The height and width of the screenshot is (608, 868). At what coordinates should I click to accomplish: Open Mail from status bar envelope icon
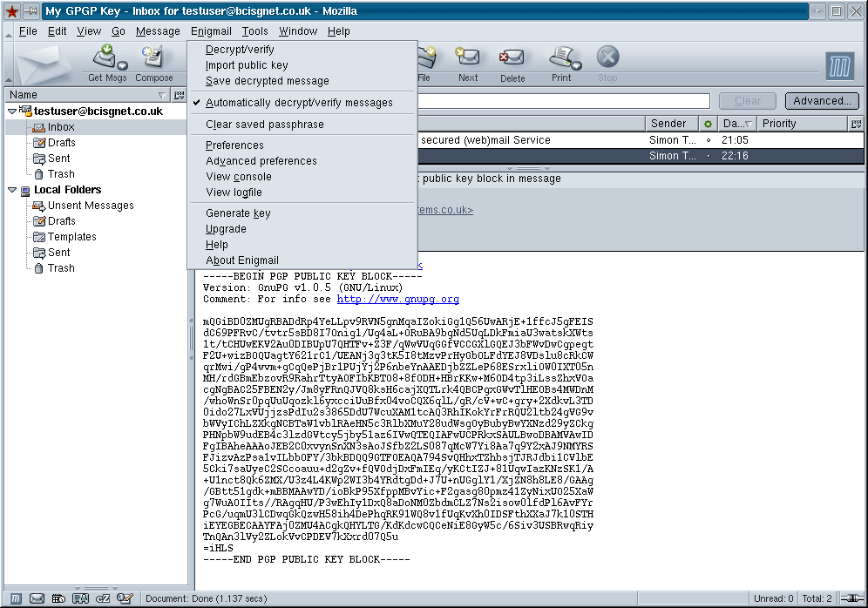tap(37, 598)
